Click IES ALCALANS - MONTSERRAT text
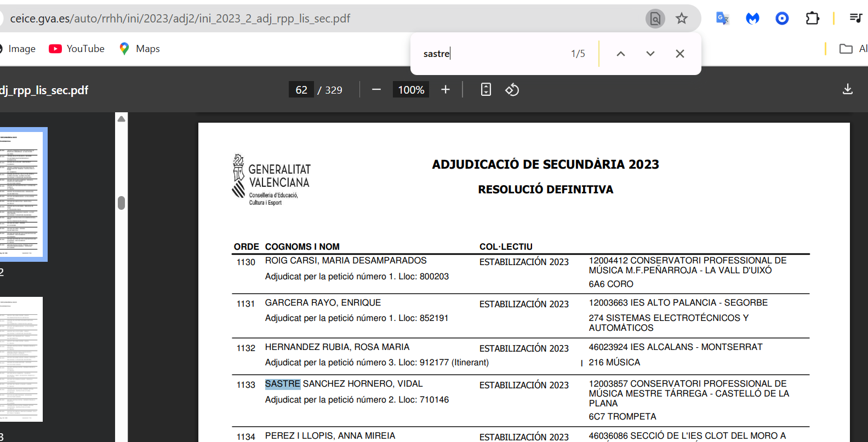This screenshot has width=868, height=442. [x=696, y=347]
